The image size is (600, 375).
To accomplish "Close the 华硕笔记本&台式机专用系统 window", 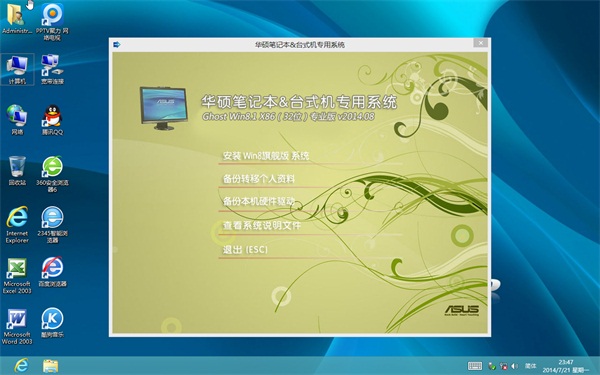I will coord(481,43).
